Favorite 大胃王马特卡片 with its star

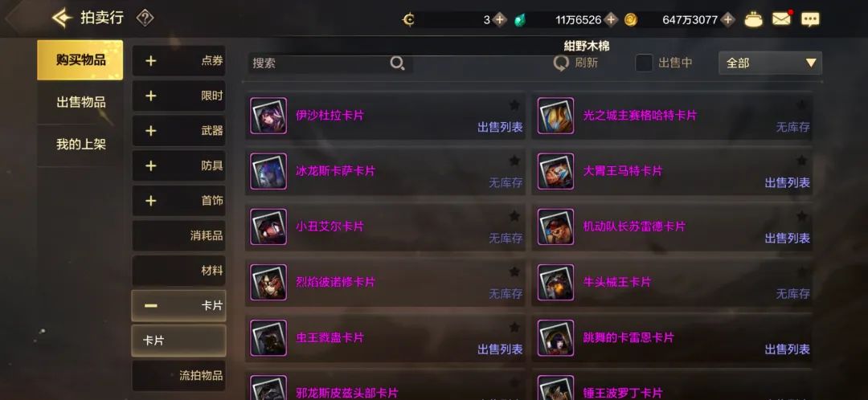pyautogui.click(x=801, y=161)
